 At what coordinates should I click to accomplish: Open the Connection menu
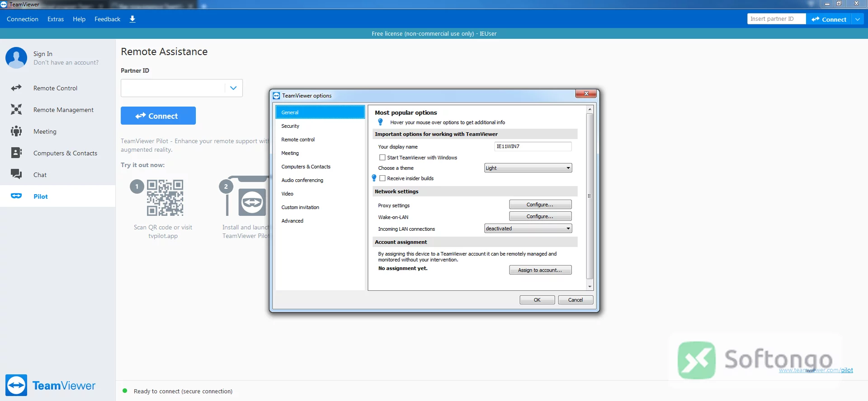(23, 19)
